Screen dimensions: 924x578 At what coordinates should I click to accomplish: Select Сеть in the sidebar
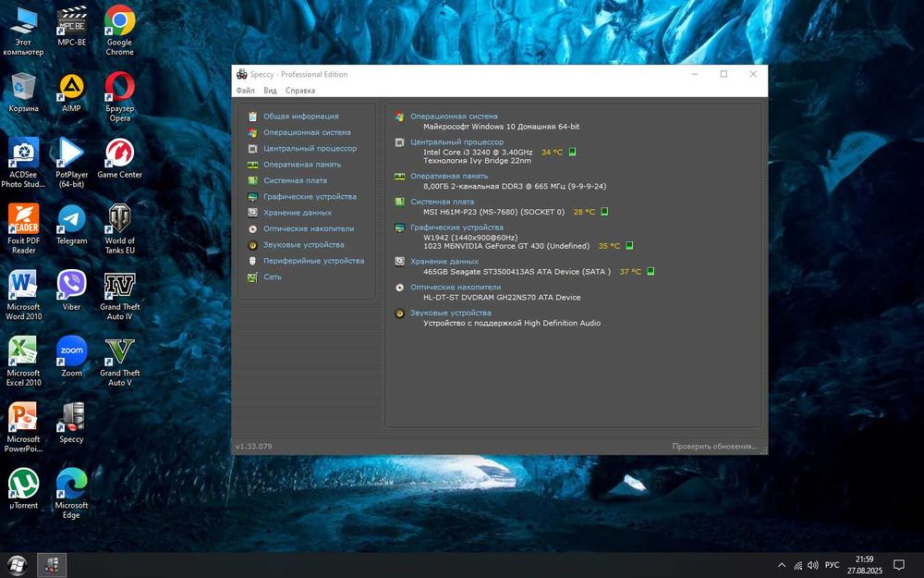point(272,277)
